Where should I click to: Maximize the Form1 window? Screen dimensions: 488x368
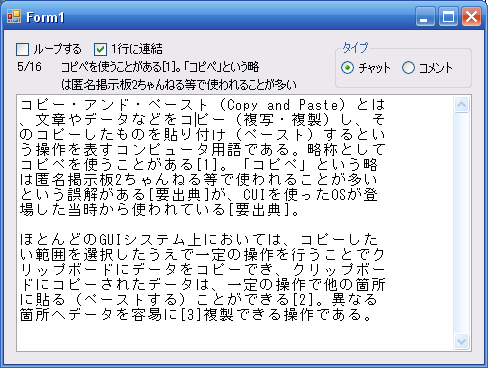tap(448, 16)
